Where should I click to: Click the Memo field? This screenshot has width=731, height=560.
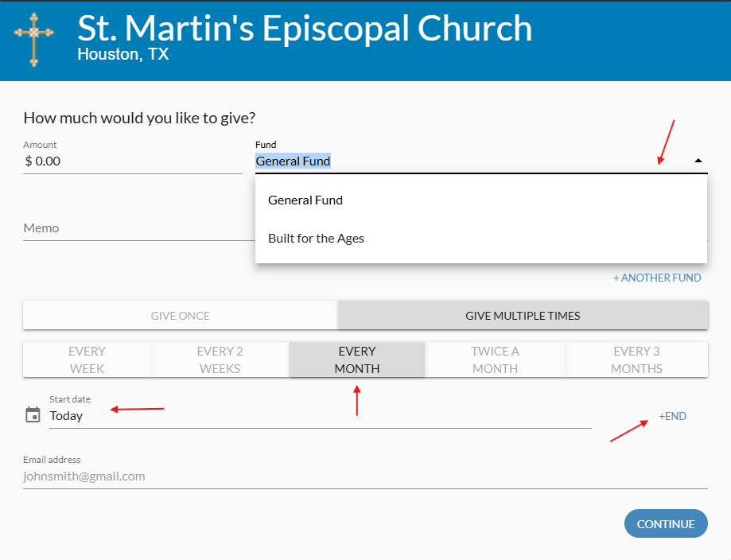(139, 228)
